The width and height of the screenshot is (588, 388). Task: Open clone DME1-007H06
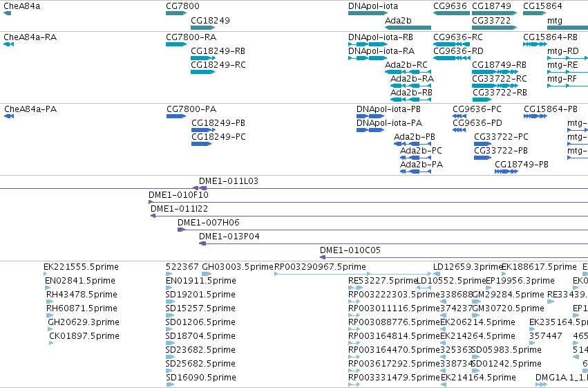pyautogui.click(x=209, y=223)
